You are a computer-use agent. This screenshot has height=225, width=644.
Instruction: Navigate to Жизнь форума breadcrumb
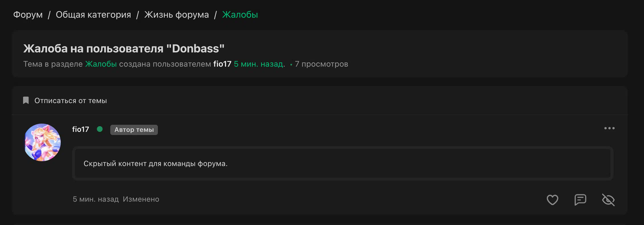tap(176, 15)
